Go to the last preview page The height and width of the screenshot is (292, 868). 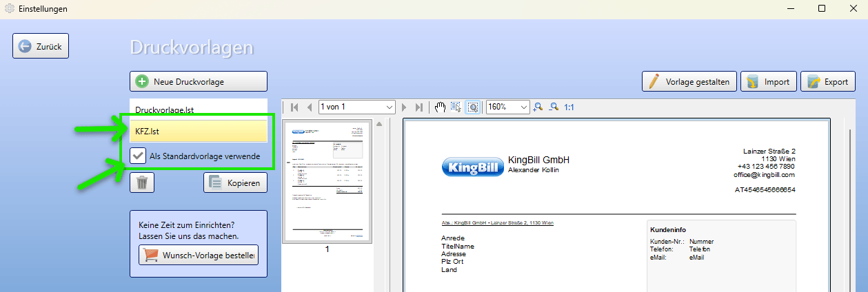(x=418, y=107)
